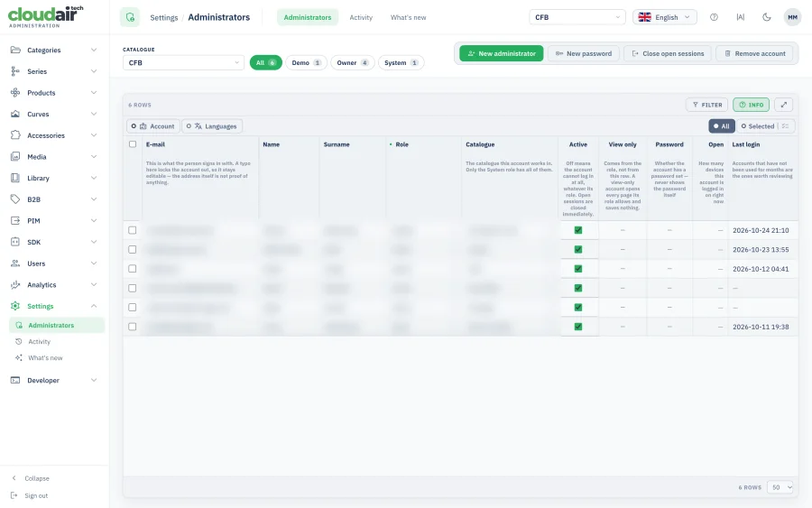Viewport: 812px width, 508px height.
Task: Toggle dark mode with the moon icon
Action: tap(767, 17)
